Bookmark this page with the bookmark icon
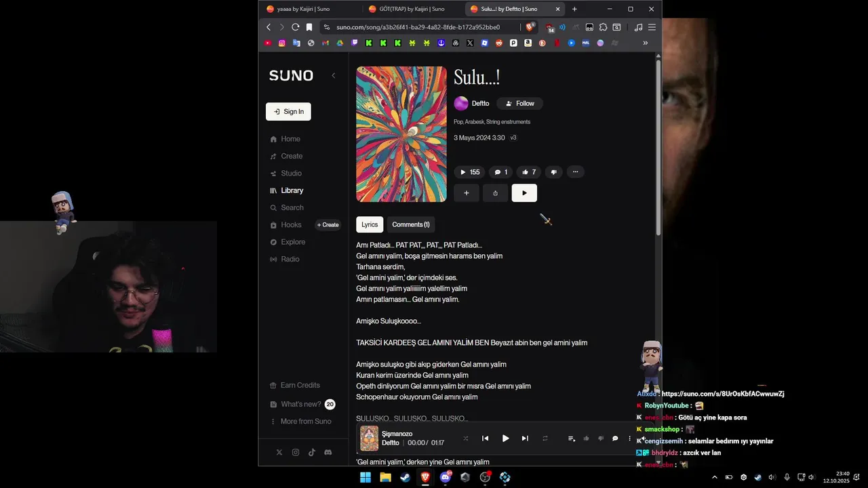Screen dimensions: 868x488 (x=309, y=27)
